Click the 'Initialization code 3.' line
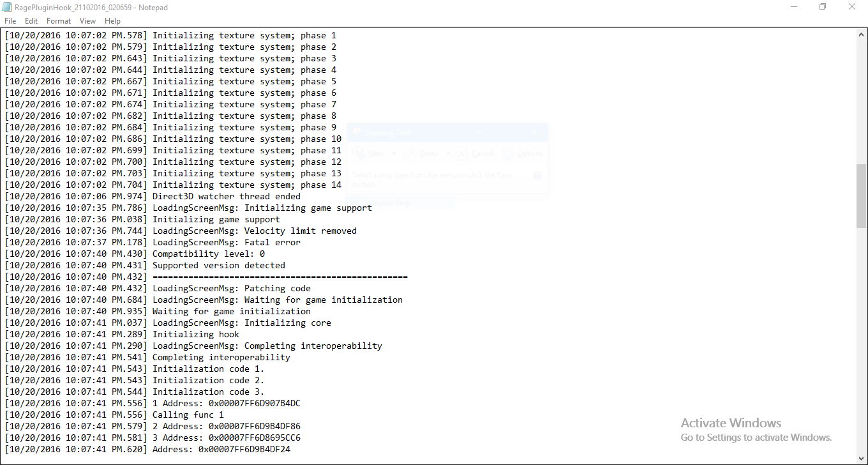868x465 pixels. (135, 392)
